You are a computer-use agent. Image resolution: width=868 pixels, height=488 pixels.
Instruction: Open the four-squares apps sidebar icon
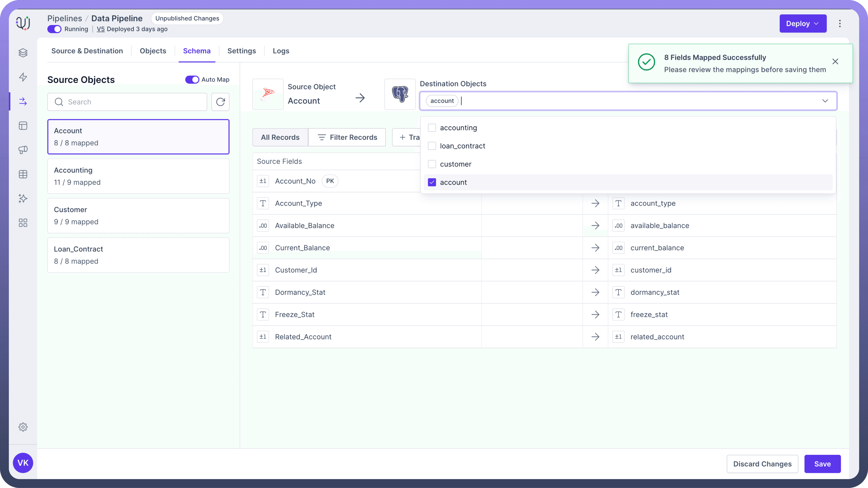[23, 223]
